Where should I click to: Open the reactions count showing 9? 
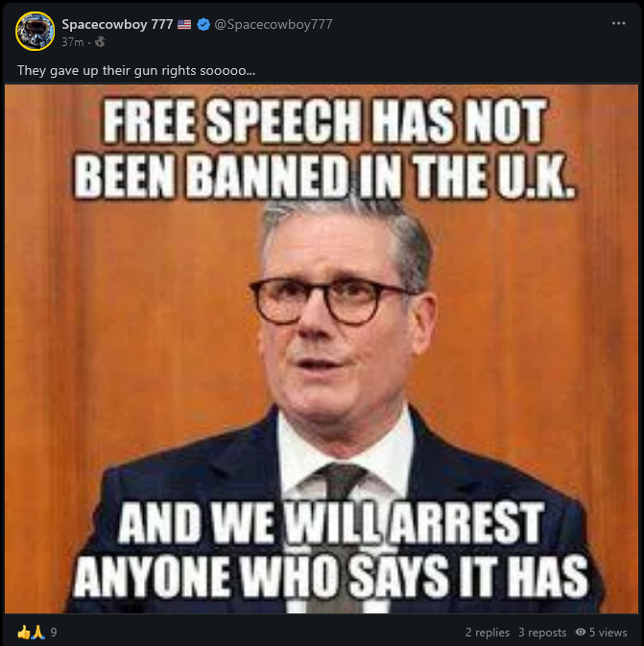point(54,632)
